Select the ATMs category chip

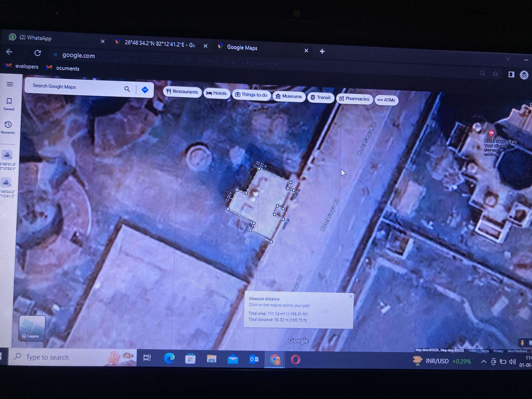386,100
